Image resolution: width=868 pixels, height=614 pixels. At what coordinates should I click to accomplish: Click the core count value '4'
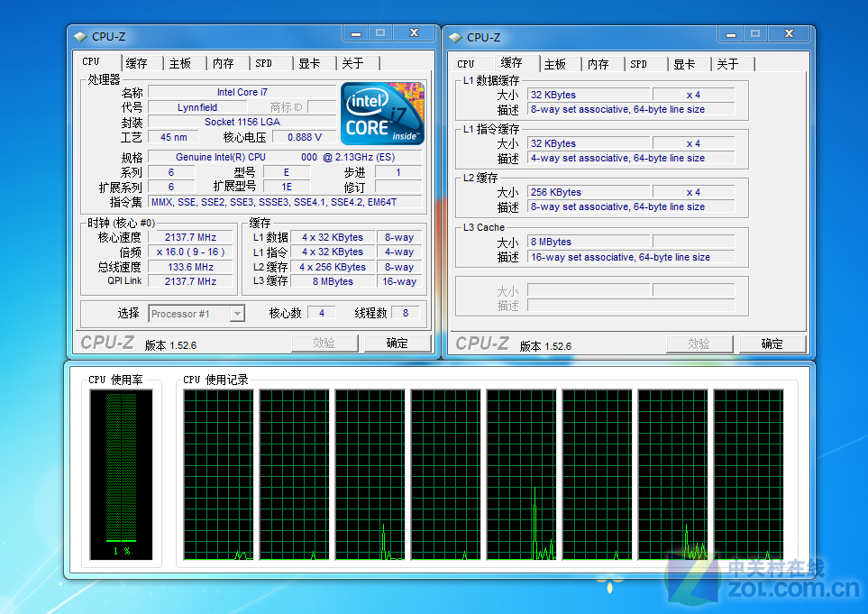(322, 313)
